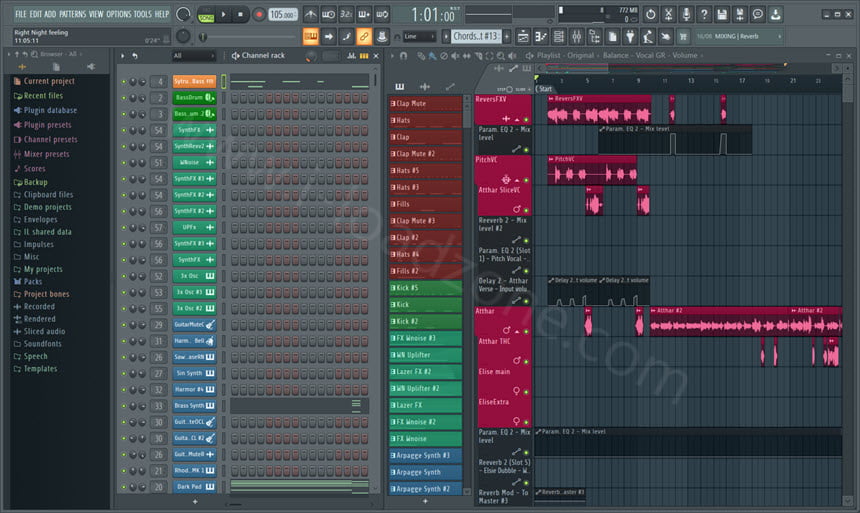Select the playlist zoom magnifier tool
860x513 pixels.
click(501, 55)
